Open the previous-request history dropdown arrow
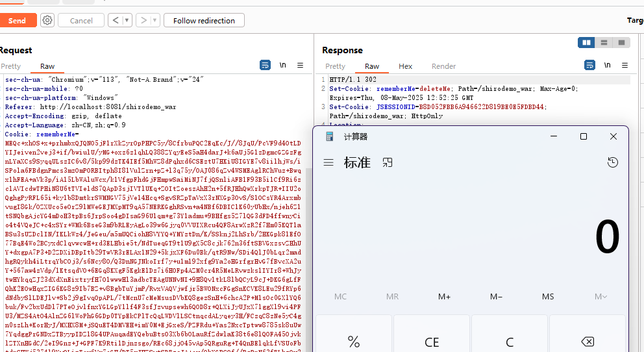The image size is (644, 352). point(127,20)
